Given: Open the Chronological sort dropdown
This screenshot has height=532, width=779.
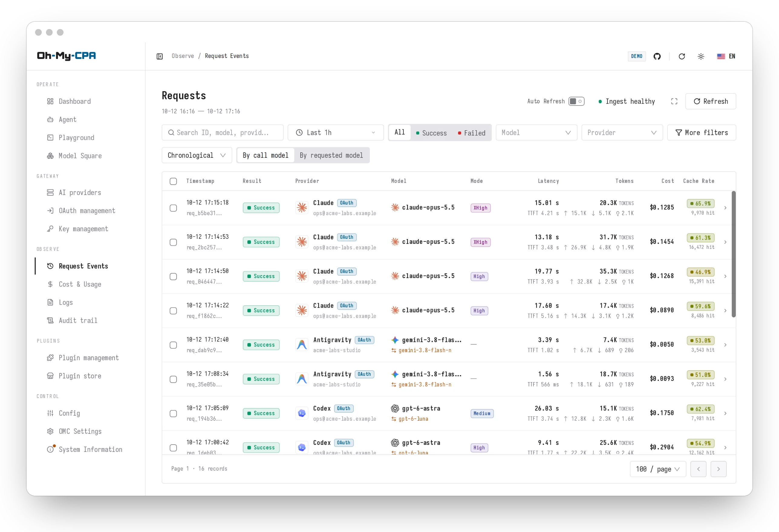Looking at the screenshot, I should pyautogui.click(x=197, y=155).
